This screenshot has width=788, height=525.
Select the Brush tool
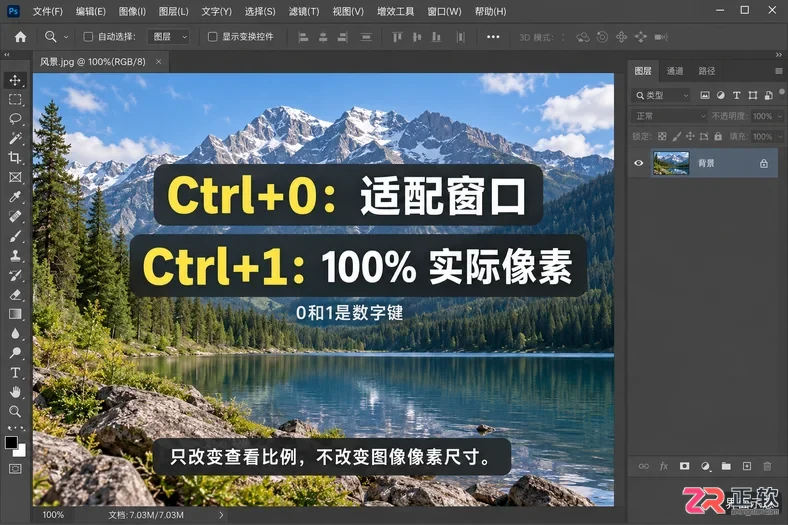[15, 236]
